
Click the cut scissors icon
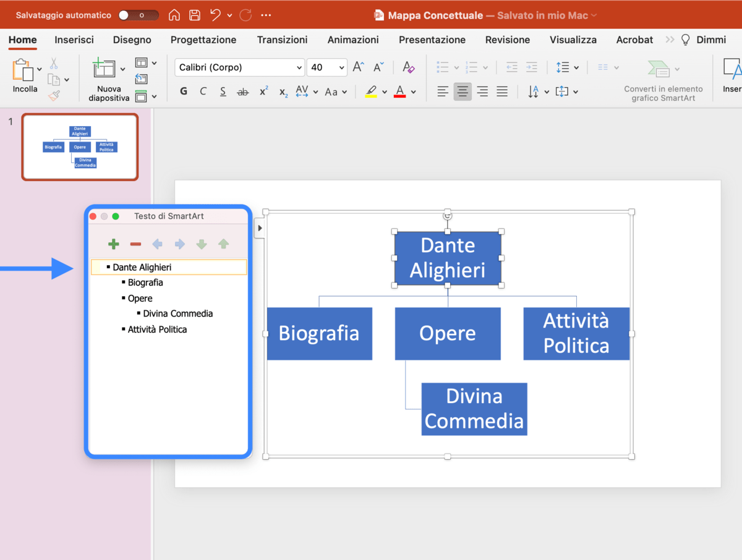(x=54, y=64)
